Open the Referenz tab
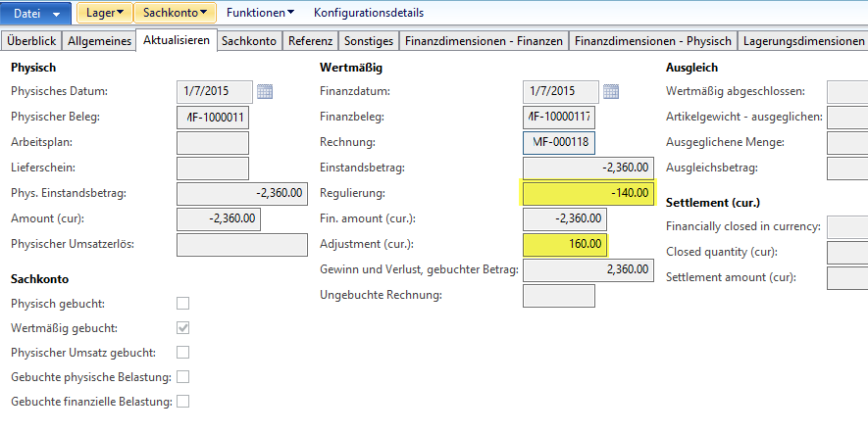Viewport: 868px width, 434px height. pos(312,41)
